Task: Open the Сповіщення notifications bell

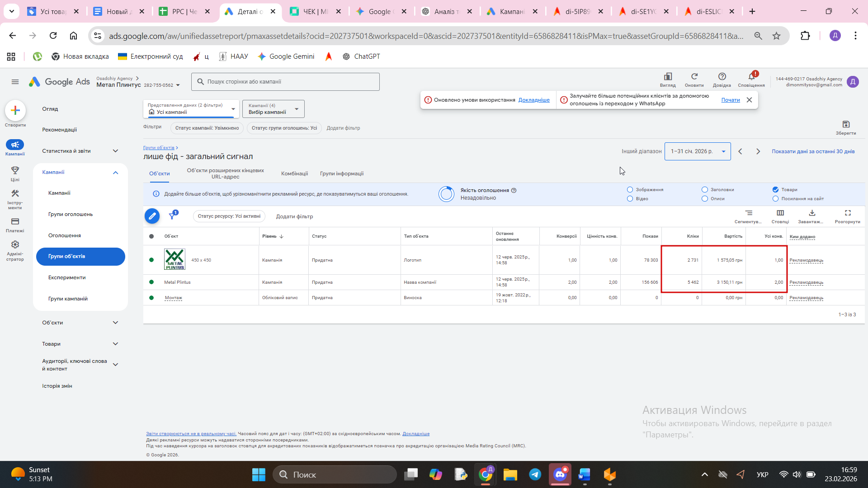Action: tap(751, 77)
